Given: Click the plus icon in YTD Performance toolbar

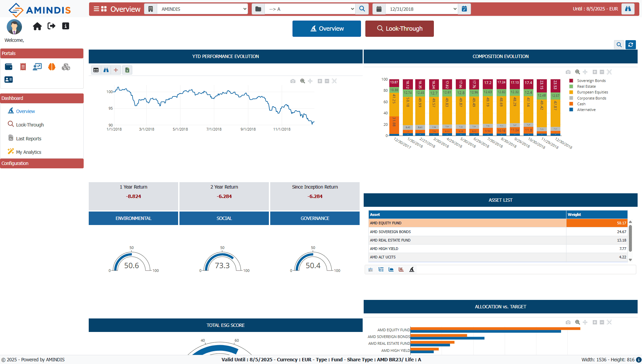Looking at the screenshot, I should pyautogui.click(x=116, y=70).
